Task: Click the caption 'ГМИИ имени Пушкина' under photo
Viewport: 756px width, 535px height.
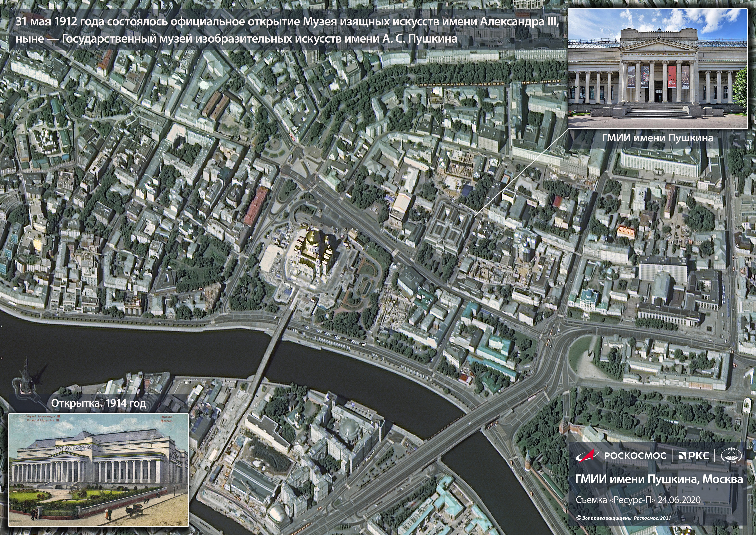Action: coord(658,138)
